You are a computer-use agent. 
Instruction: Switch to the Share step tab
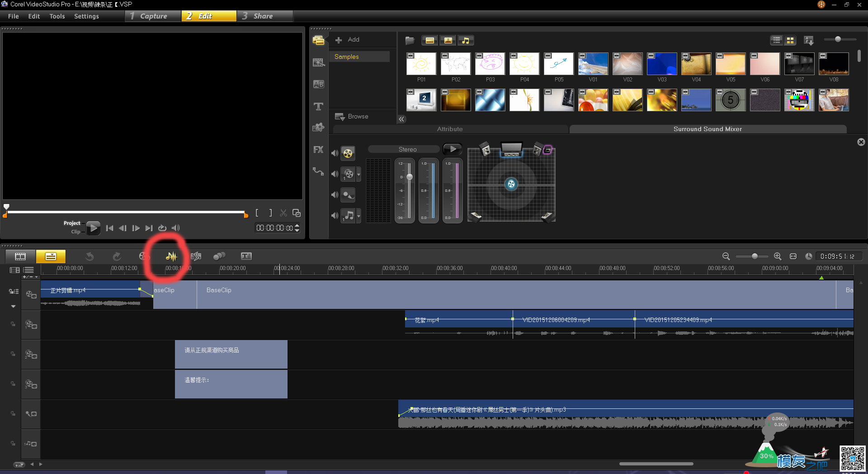click(265, 16)
